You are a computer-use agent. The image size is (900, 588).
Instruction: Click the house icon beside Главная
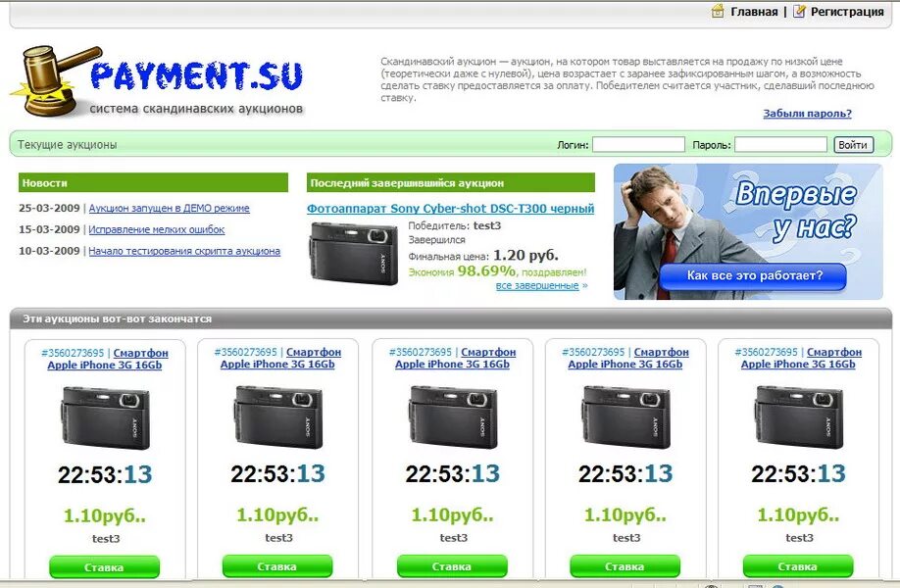[x=718, y=11]
